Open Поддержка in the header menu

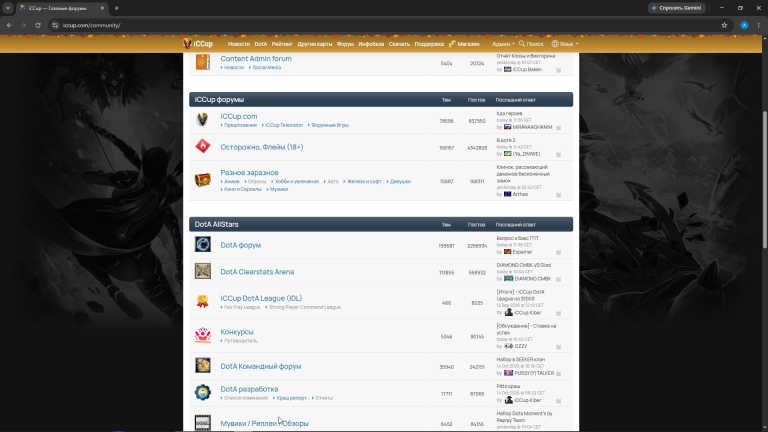(429, 44)
